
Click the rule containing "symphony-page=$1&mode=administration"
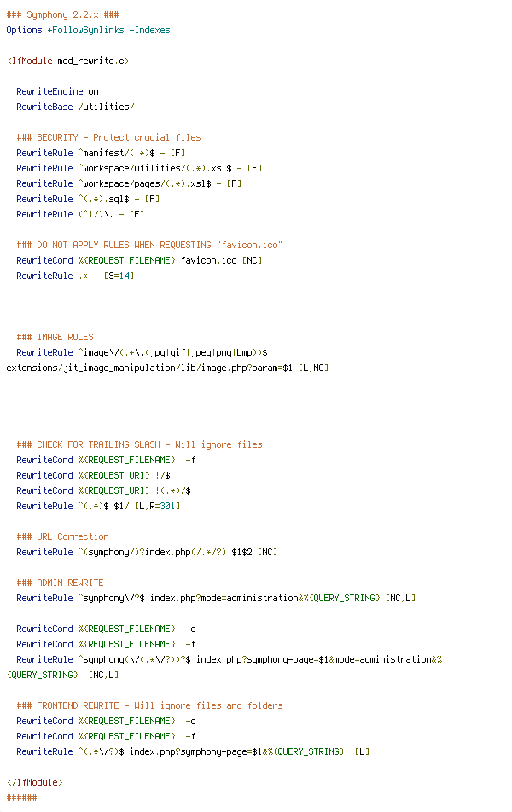pos(229,659)
